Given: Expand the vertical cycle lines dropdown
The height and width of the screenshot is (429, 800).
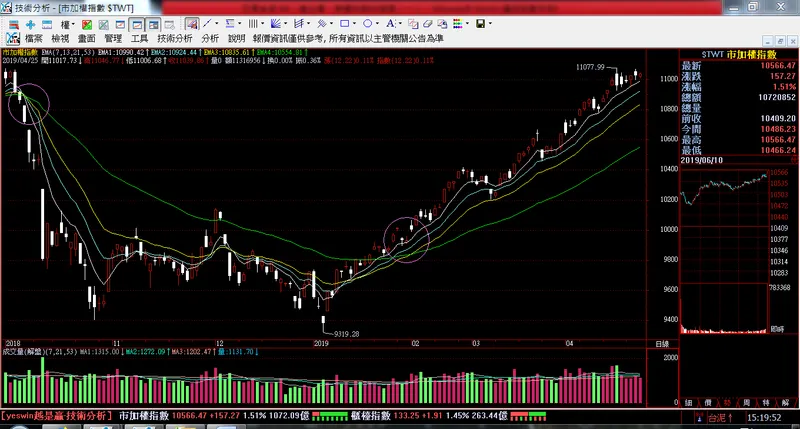Looking at the screenshot, I should point(262,23).
